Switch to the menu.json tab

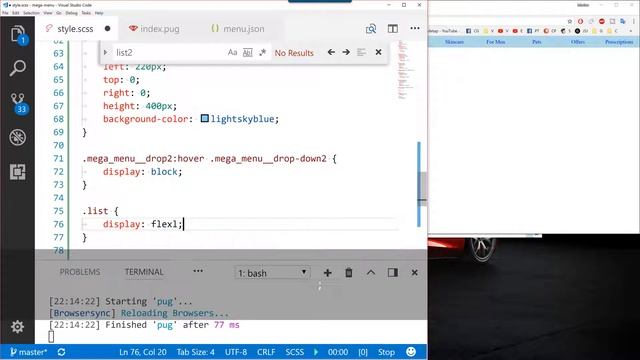tap(238, 29)
